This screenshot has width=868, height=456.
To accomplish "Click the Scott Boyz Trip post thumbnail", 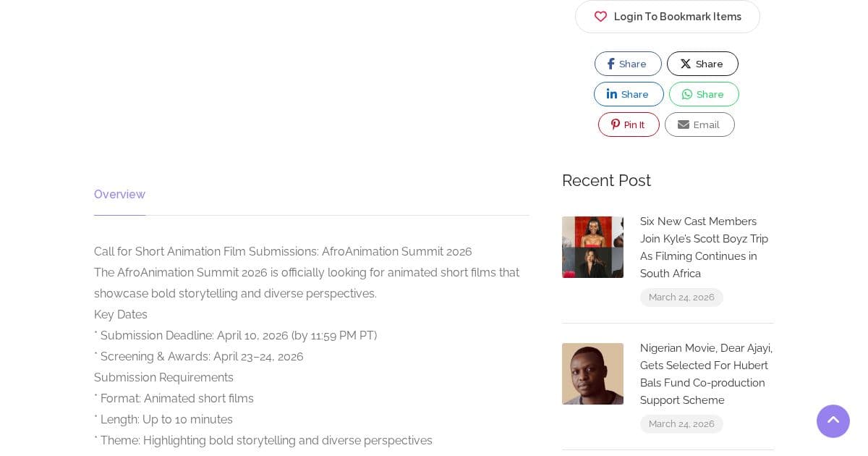I will (592, 247).
